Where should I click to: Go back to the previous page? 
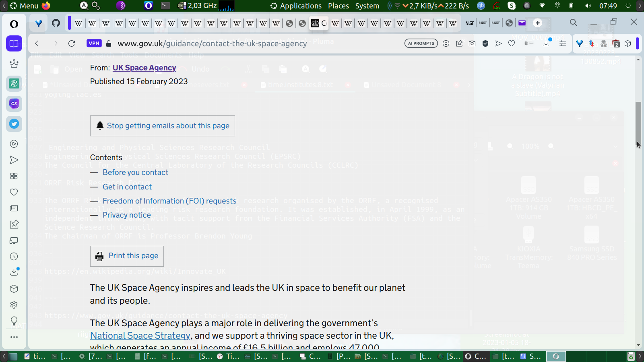click(37, 43)
